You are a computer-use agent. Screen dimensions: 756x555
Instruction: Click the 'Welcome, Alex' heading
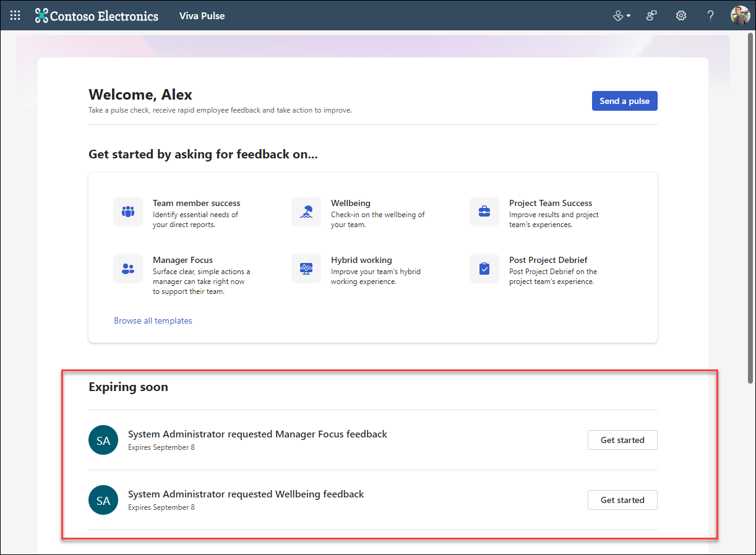tap(140, 95)
